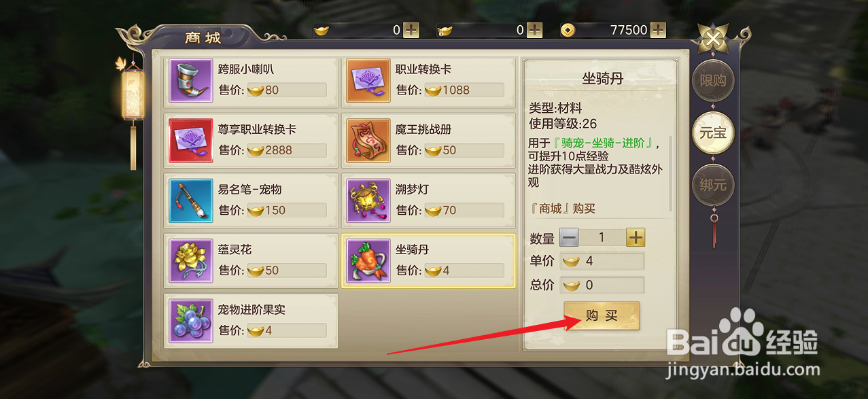Pick the 易名笔-宠物 brush icon
The image size is (868, 399).
coord(190,201)
